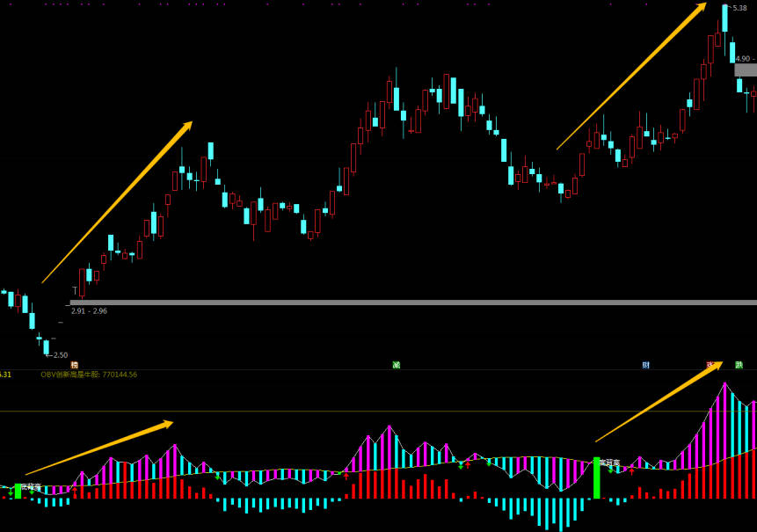The image size is (757, 532).
Task: Click the 榜 event marker below the chart
Action: point(74,365)
